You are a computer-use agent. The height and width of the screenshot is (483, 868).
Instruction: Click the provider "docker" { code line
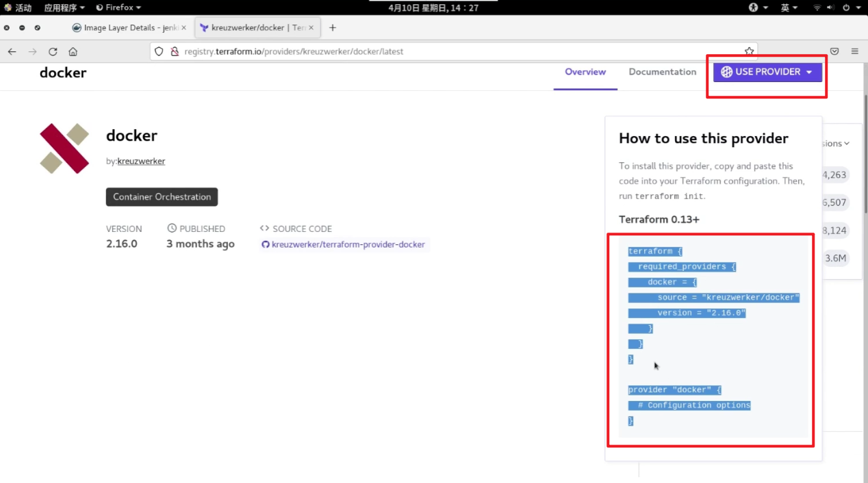coord(675,390)
